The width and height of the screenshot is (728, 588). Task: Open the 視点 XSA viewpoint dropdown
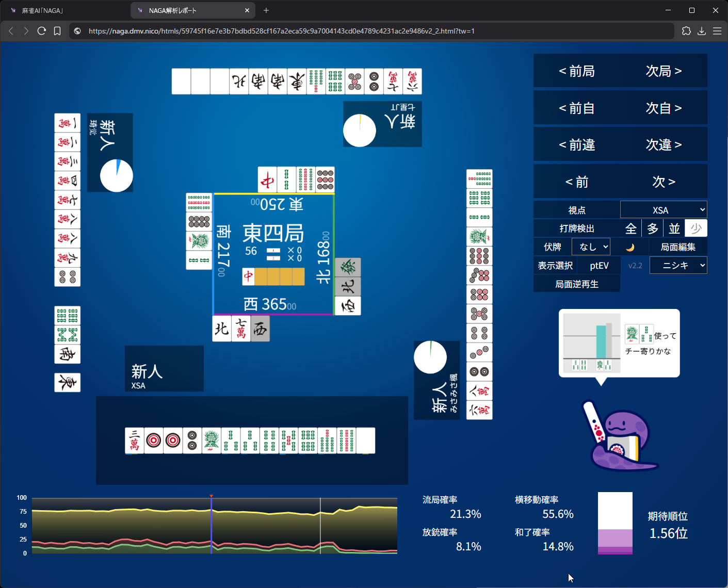664,210
